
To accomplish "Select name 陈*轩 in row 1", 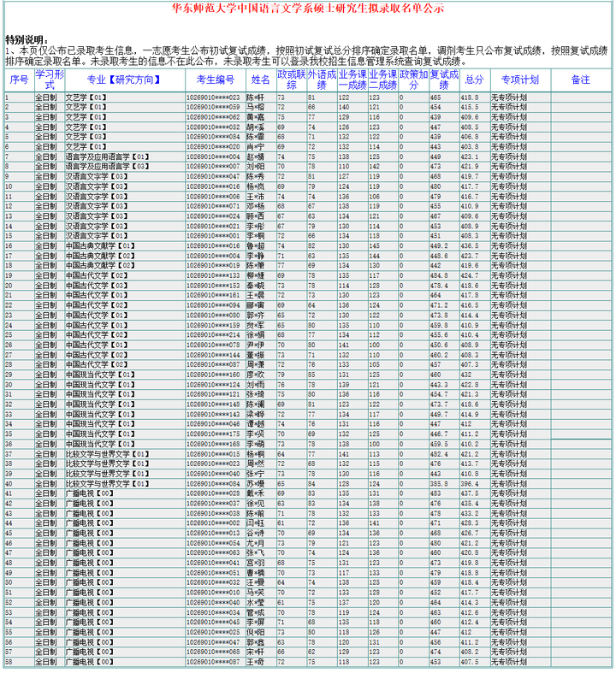I will click(x=256, y=97).
